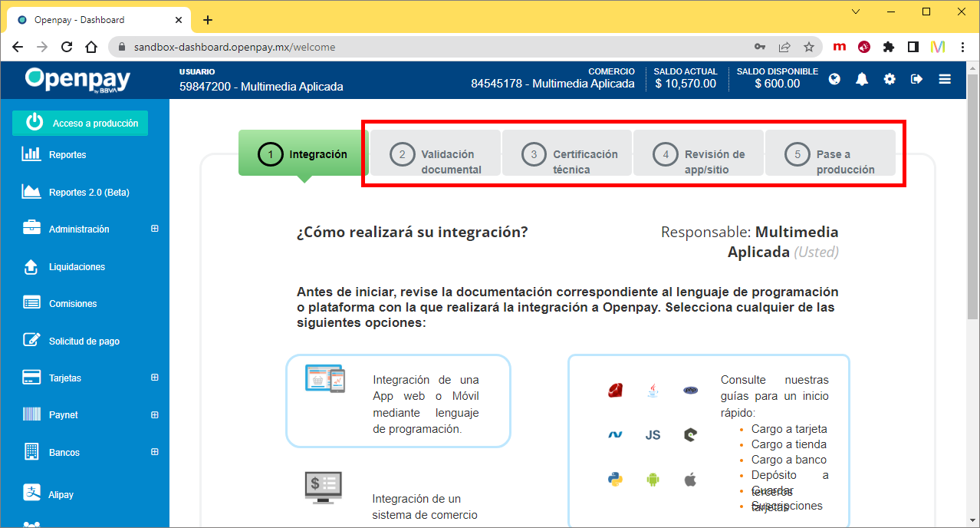Expand the Administración submenu
The height and width of the screenshot is (528, 980).
pos(155,229)
